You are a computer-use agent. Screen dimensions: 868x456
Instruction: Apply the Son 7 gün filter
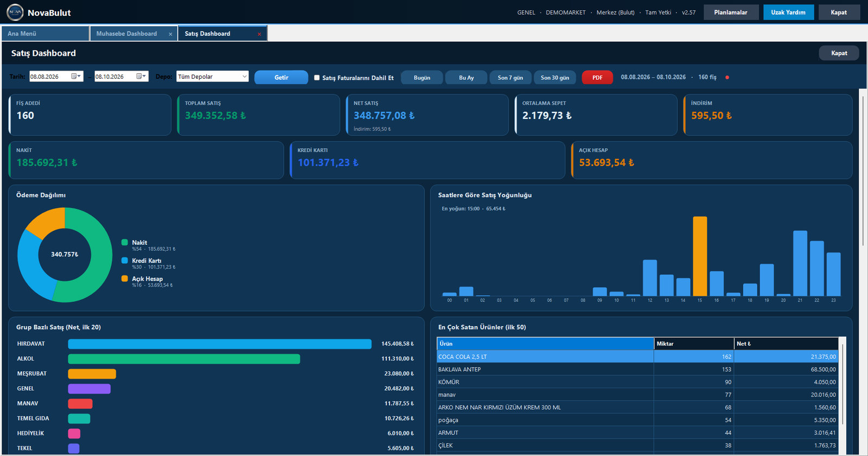click(x=510, y=78)
